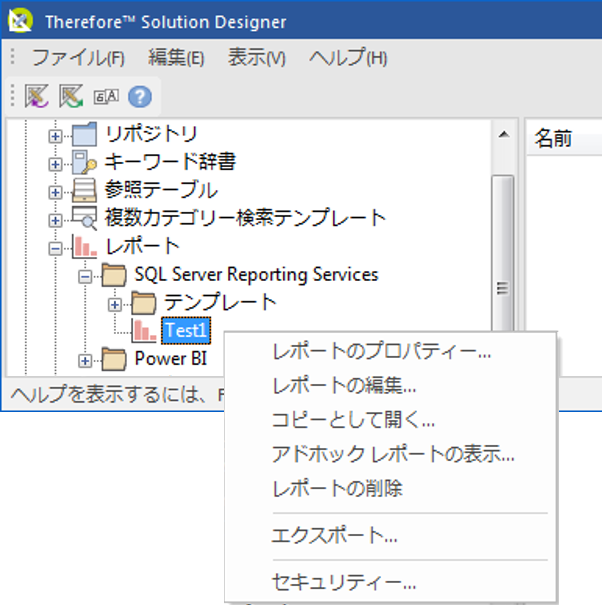Viewport: 602px width, 605px height.
Task: Click the tree scrollbar up arrow
Action: 503,135
